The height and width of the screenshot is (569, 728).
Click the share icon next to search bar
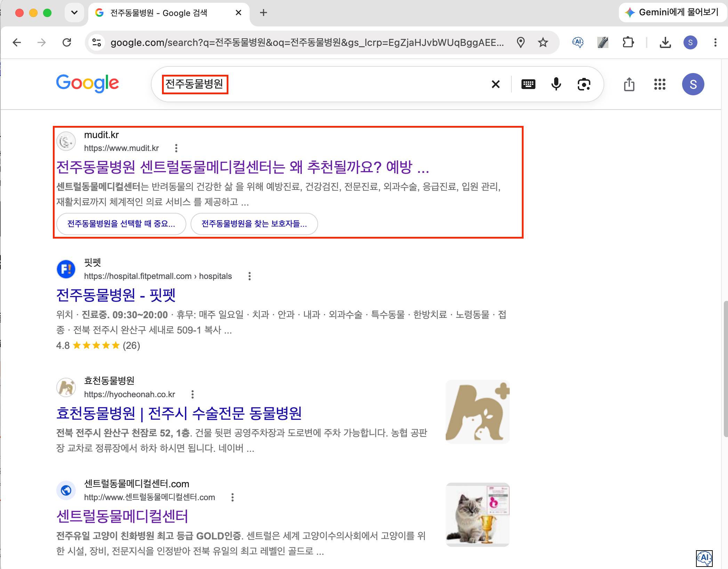click(629, 84)
